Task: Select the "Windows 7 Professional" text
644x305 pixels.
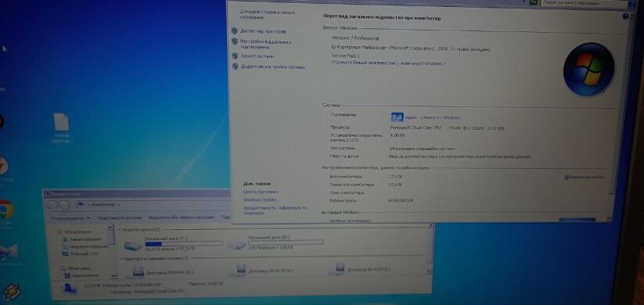Action: 354,38
